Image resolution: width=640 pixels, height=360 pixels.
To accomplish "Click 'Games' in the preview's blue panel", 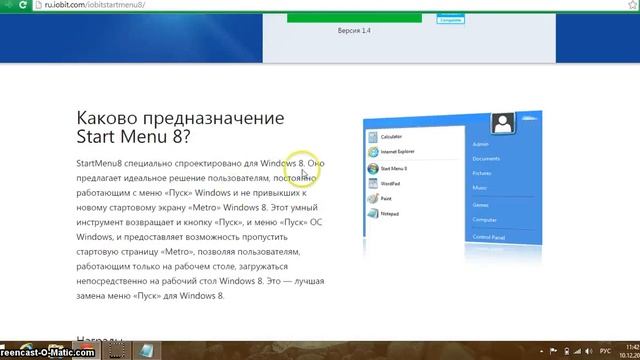I will click(x=480, y=205).
